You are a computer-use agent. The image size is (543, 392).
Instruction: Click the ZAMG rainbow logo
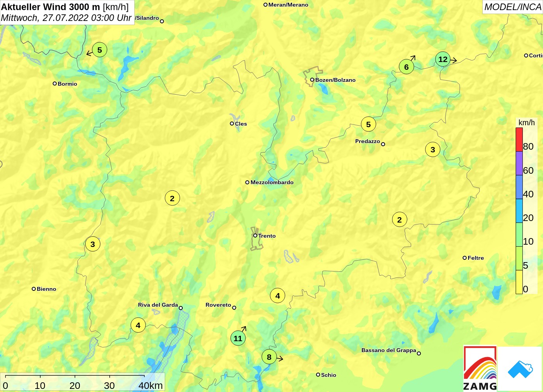pyautogui.click(x=480, y=368)
